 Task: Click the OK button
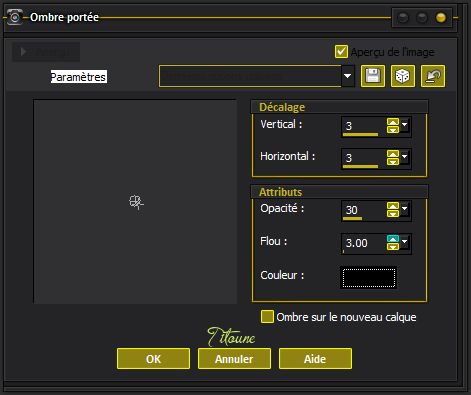point(153,359)
